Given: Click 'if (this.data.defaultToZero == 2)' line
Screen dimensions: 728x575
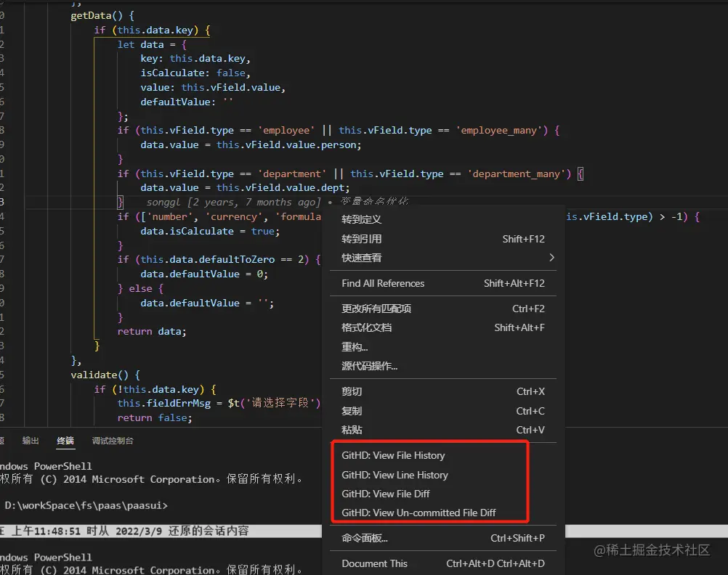Looking at the screenshot, I should (x=219, y=260).
